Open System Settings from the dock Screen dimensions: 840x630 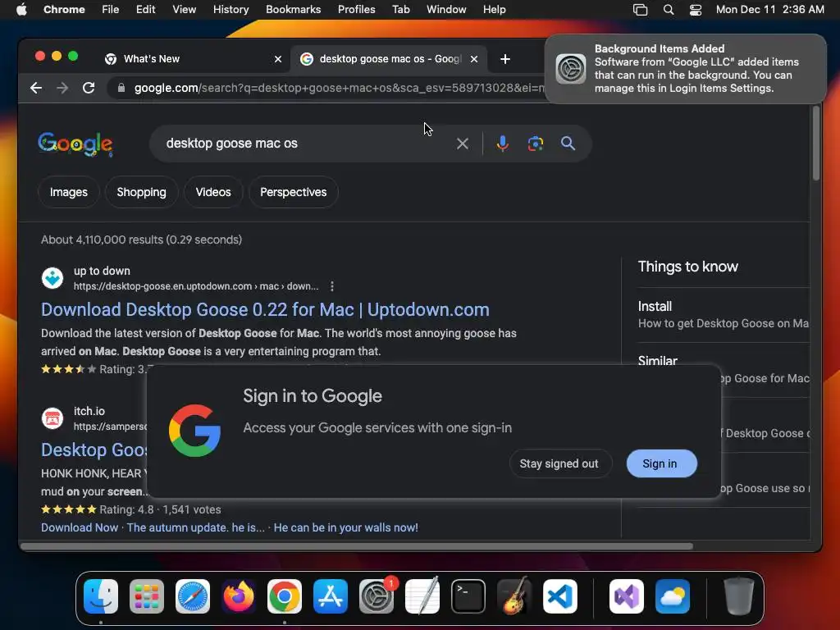pyautogui.click(x=377, y=596)
